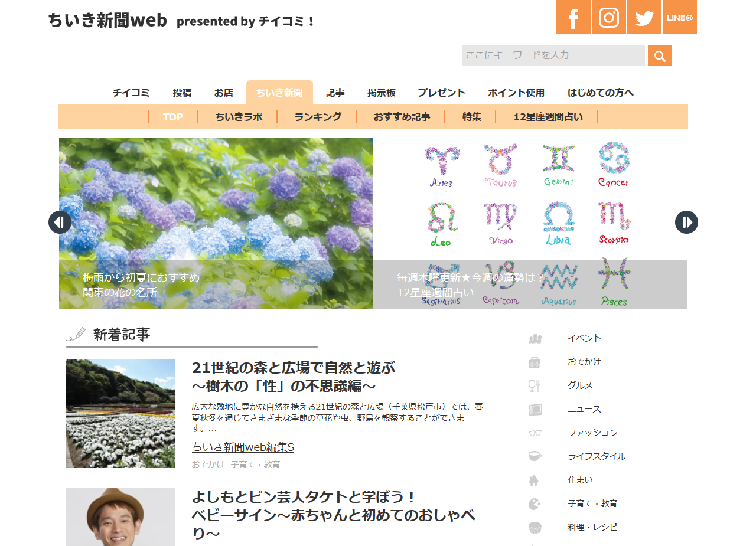Click the ニュース newspaper icon
Screen dimensions: 756x546
(535, 410)
